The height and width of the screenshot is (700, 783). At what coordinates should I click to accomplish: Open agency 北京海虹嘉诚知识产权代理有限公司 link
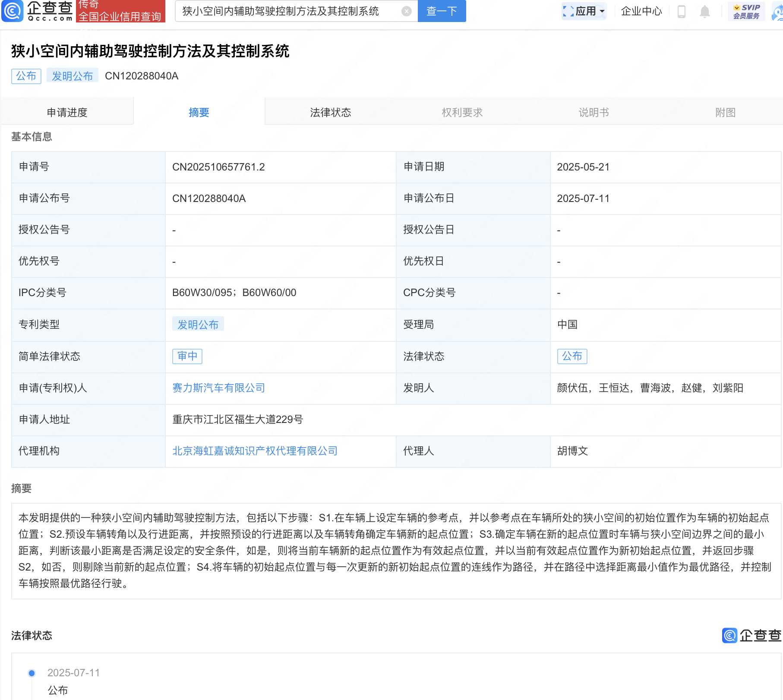coord(255,451)
